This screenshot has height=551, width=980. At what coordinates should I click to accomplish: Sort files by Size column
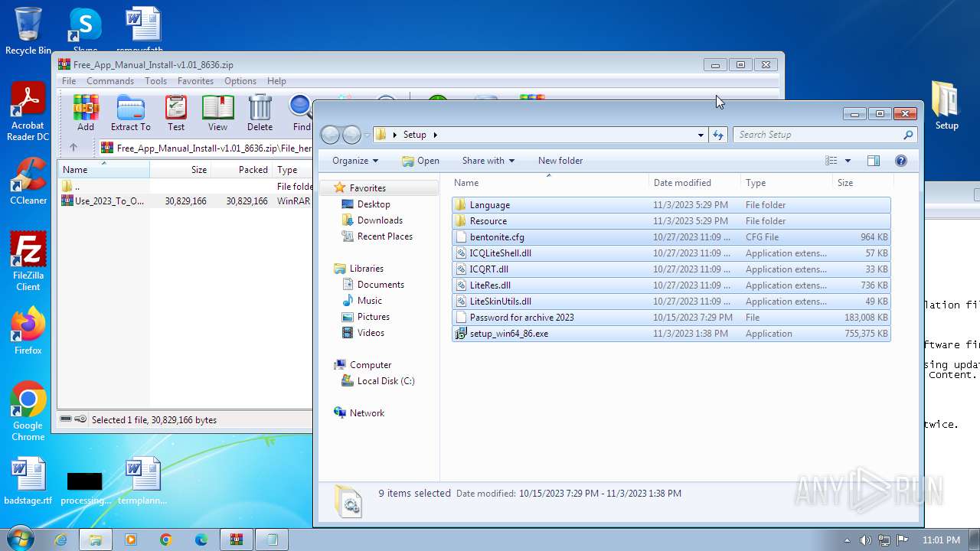click(863, 183)
